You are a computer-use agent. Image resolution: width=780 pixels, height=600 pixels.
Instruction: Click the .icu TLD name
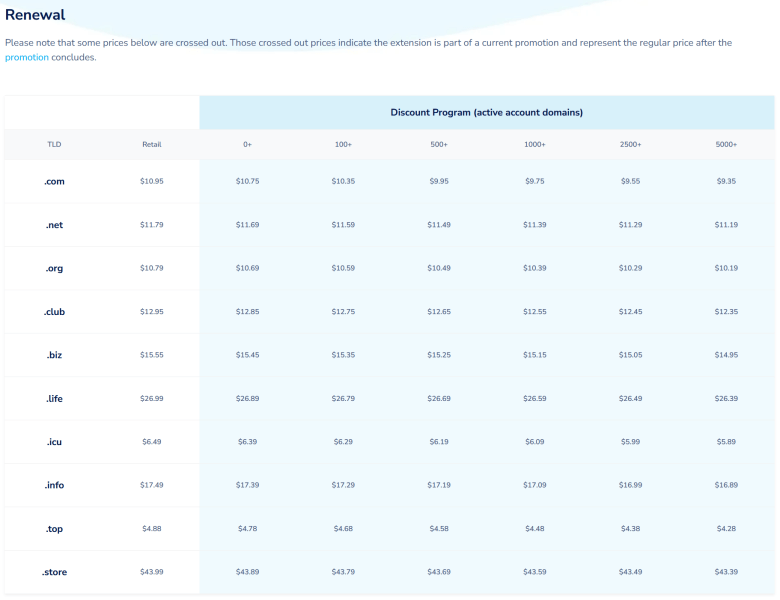(54, 442)
